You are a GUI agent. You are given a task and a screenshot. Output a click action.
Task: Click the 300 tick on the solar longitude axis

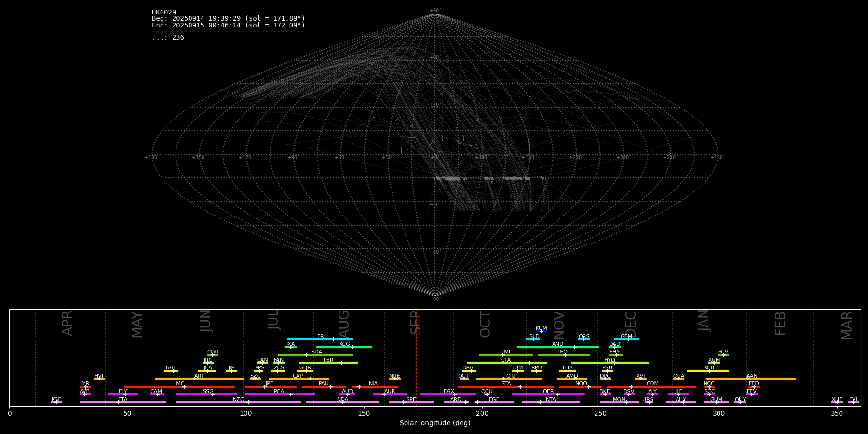[719, 413]
